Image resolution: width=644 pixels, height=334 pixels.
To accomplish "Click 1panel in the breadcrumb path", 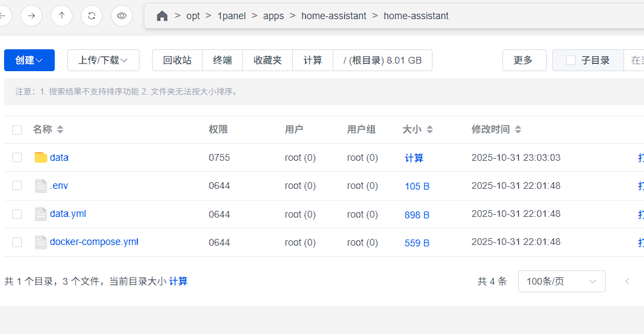I will point(231,16).
